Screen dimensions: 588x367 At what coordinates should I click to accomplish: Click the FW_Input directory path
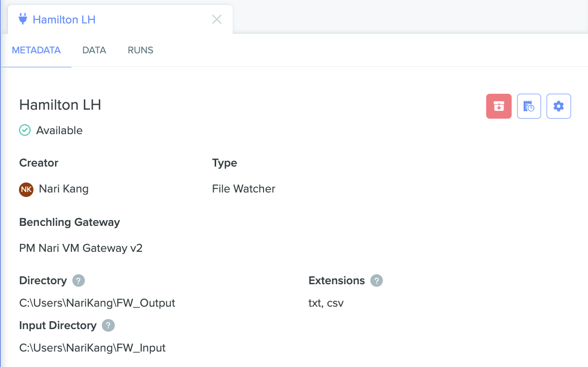click(92, 348)
